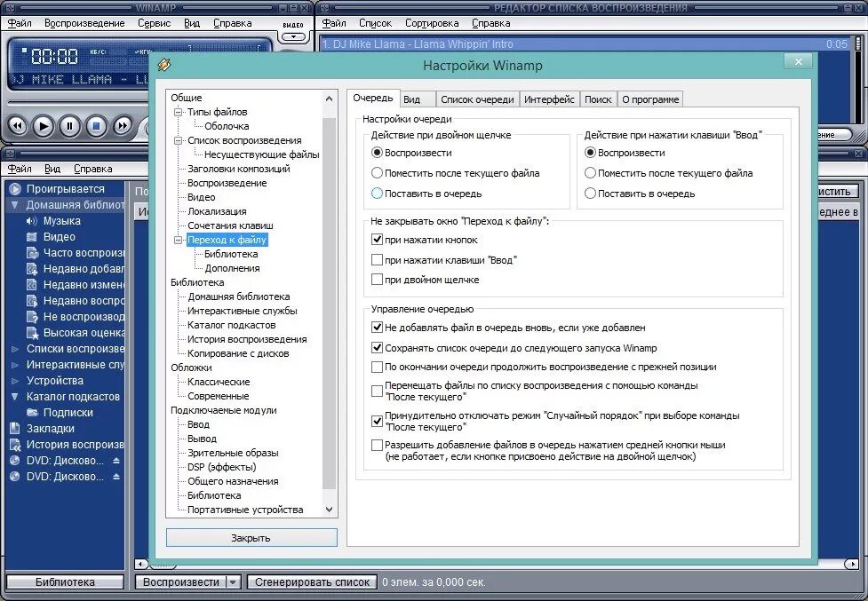Click the Stop button in Winamp
Screen dimensions: 868x601
(x=96, y=126)
